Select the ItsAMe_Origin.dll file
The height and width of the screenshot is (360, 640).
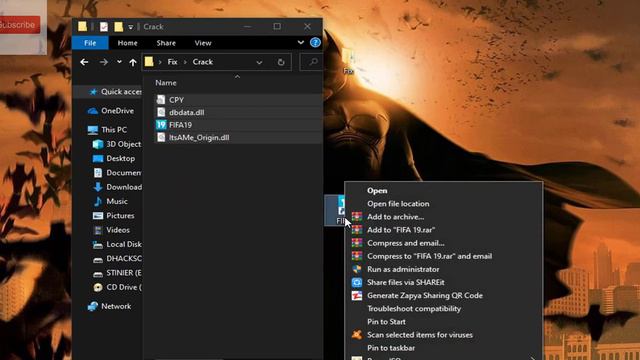(199, 138)
